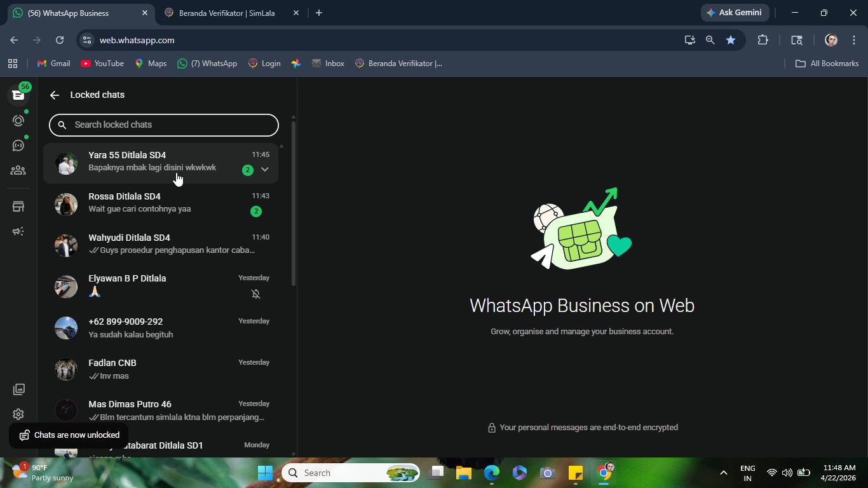Viewport: 868px width, 488px height.
Task: Click the install app icon in address bar
Action: pos(690,40)
